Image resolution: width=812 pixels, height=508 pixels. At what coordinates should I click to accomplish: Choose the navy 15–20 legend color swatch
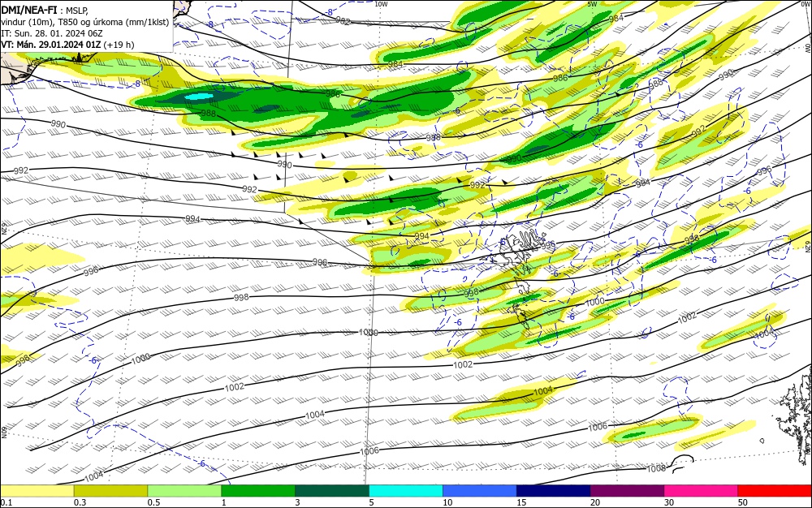point(553,491)
